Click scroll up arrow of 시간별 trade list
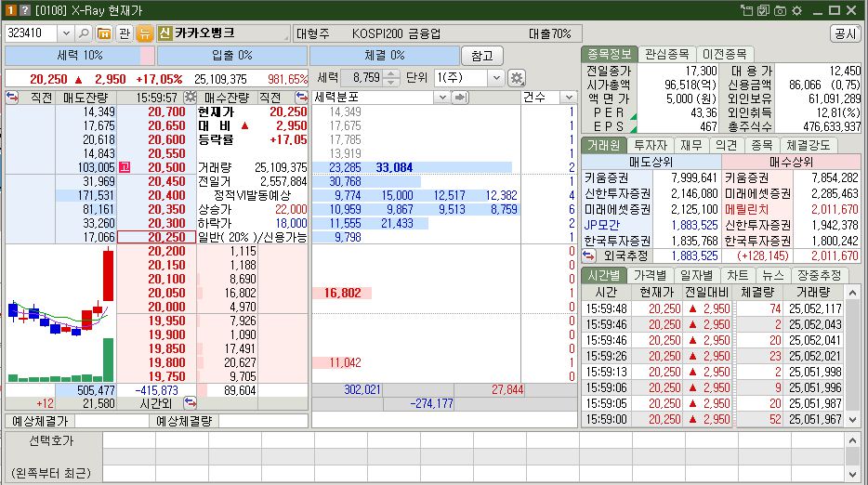This screenshot has width=868, height=485. click(852, 293)
